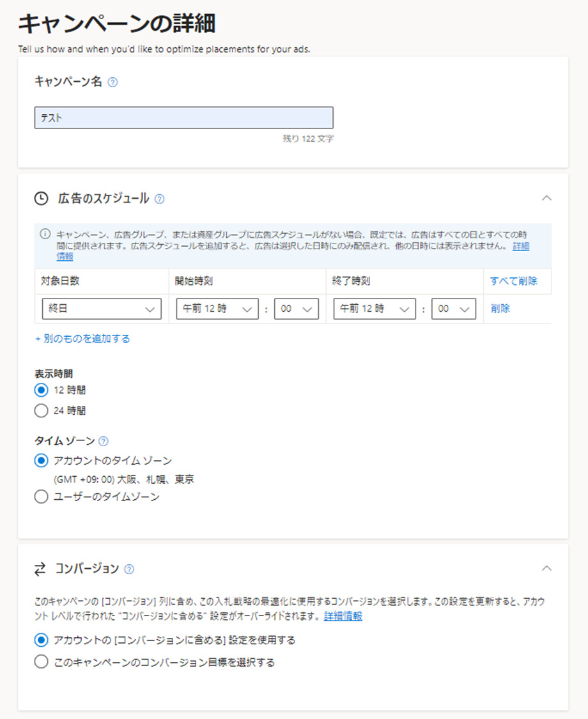Choose ユーザーのタイムゾーン radio button
This screenshot has width=588, height=719.
pos(42,497)
